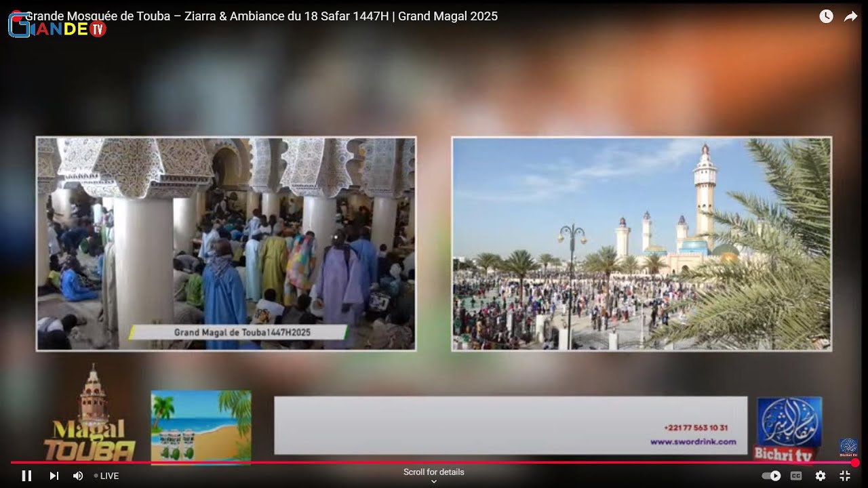Click the red progress bar

(x=433, y=463)
